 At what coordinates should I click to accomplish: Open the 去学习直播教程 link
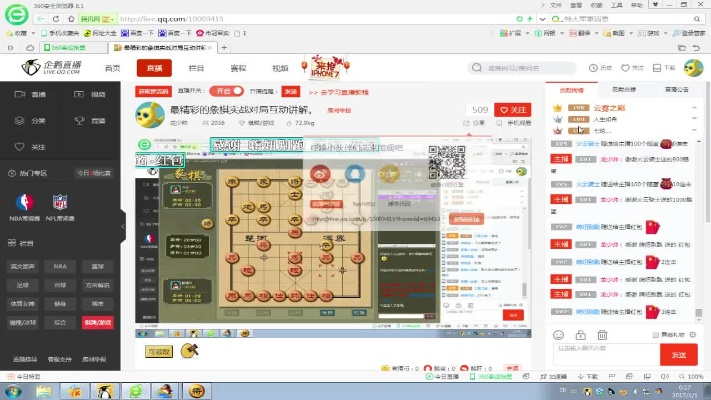coord(339,92)
